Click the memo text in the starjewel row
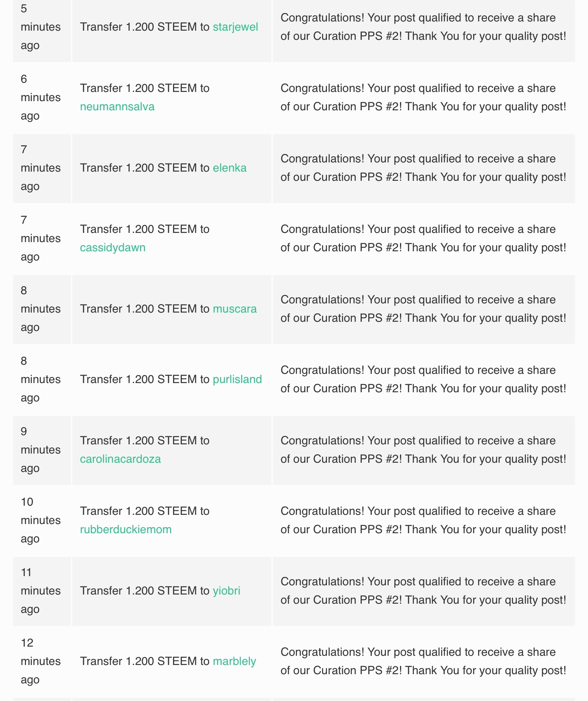588x701 pixels. pos(423,27)
